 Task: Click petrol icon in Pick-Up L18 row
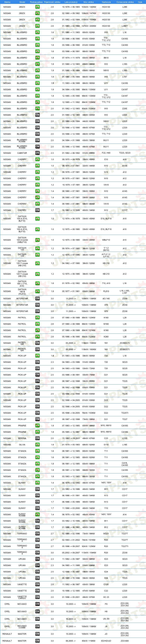(x=37, y=356)
